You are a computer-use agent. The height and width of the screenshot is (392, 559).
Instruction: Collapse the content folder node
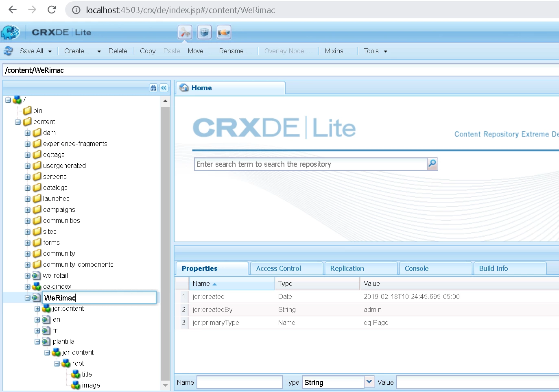(x=18, y=122)
